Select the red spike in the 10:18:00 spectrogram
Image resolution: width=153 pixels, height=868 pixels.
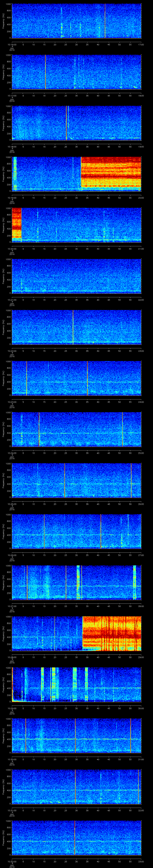pos(66,123)
